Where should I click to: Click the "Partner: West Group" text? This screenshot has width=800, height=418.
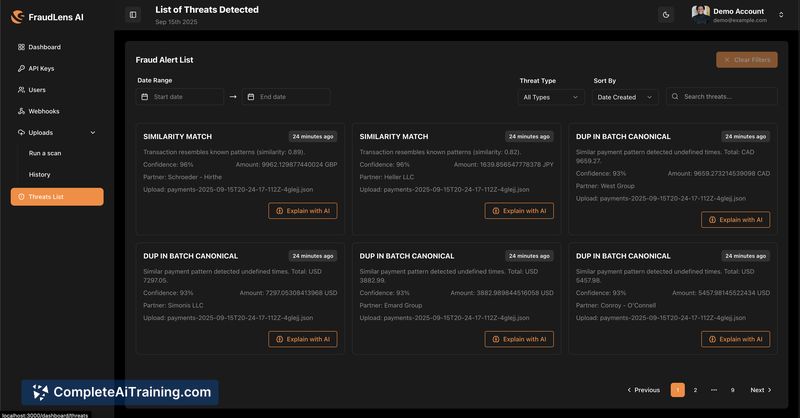pos(605,186)
